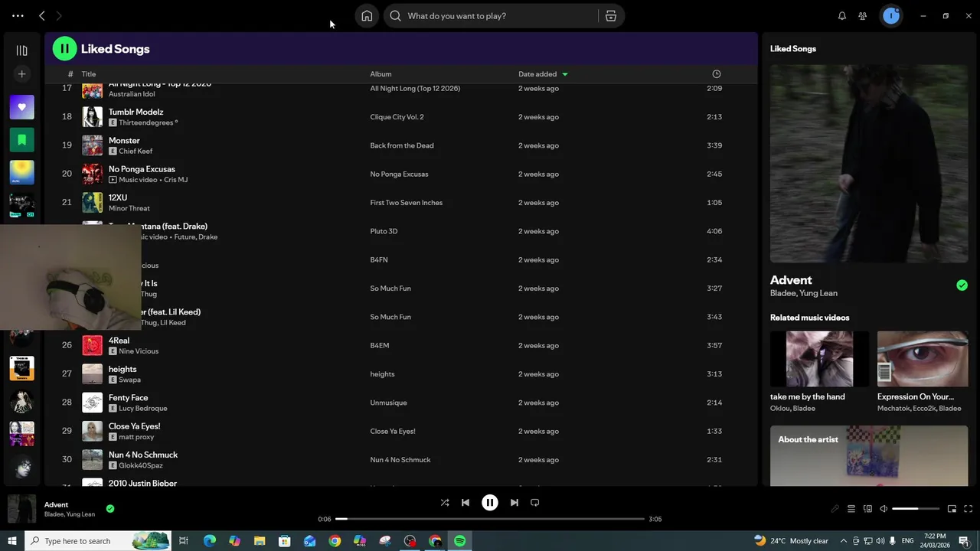
Task: Expand Your Library sidebar icon
Action: (21, 51)
